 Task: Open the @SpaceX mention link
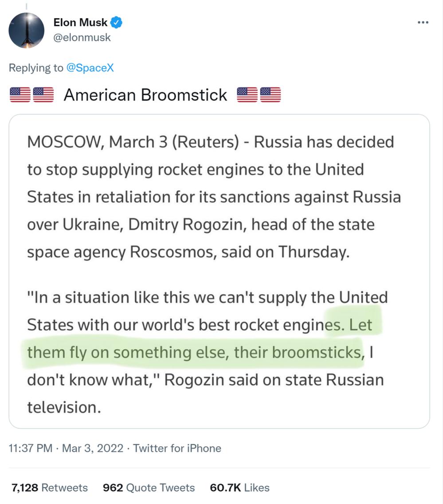[x=91, y=68]
